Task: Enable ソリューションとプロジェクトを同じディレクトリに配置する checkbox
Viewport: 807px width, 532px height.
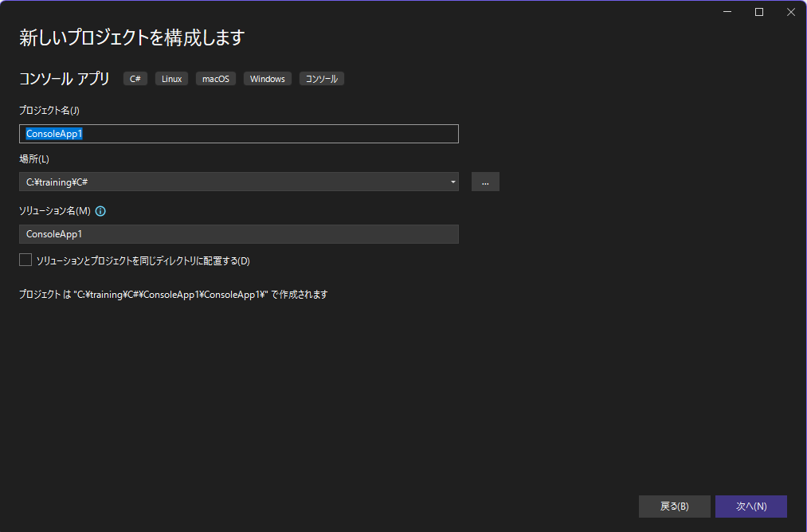Action: (25, 259)
